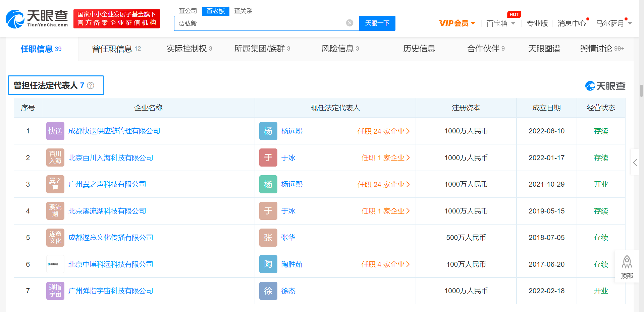
Task: Open the 合作伙伴 tab
Action: click(x=486, y=49)
